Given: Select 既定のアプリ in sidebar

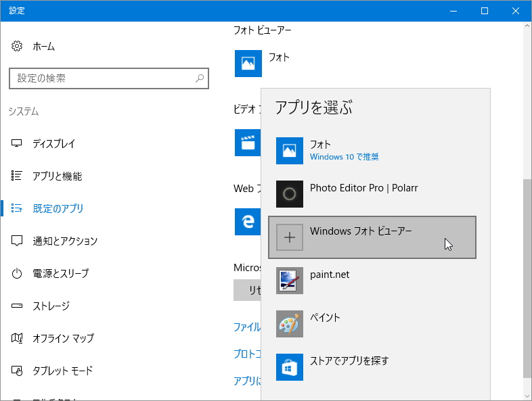Looking at the screenshot, I should [58, 208].
